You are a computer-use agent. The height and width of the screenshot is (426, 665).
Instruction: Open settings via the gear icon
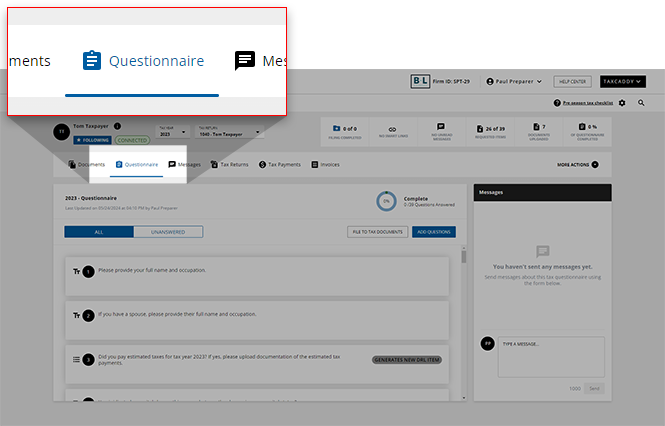point(622,103)
